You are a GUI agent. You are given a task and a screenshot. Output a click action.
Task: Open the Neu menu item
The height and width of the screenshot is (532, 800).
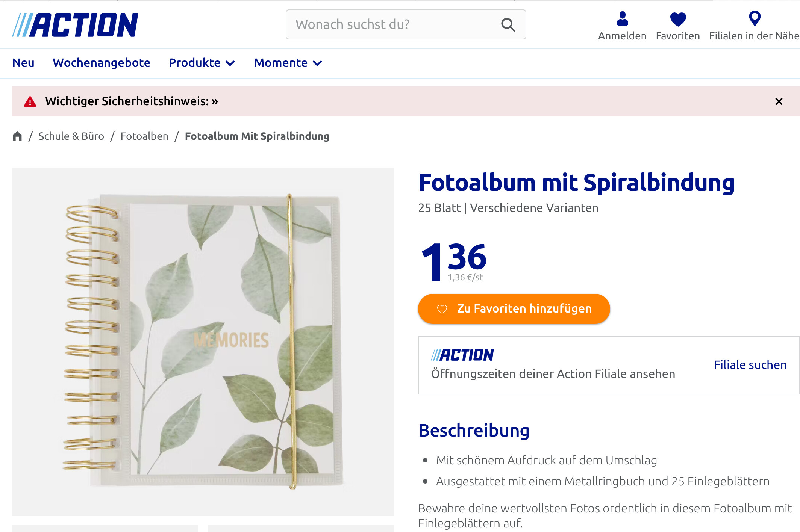tap(23, 63)
